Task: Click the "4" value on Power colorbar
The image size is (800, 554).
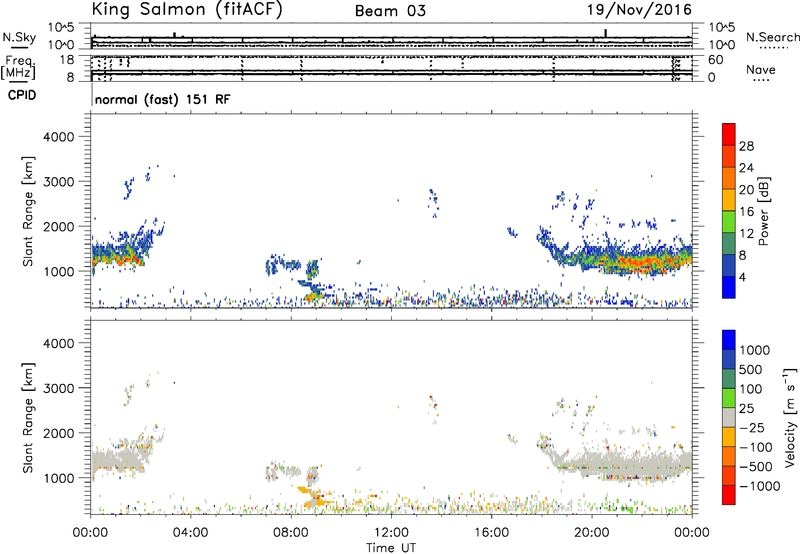Action: pyautogui.click(x=743, y=277)
